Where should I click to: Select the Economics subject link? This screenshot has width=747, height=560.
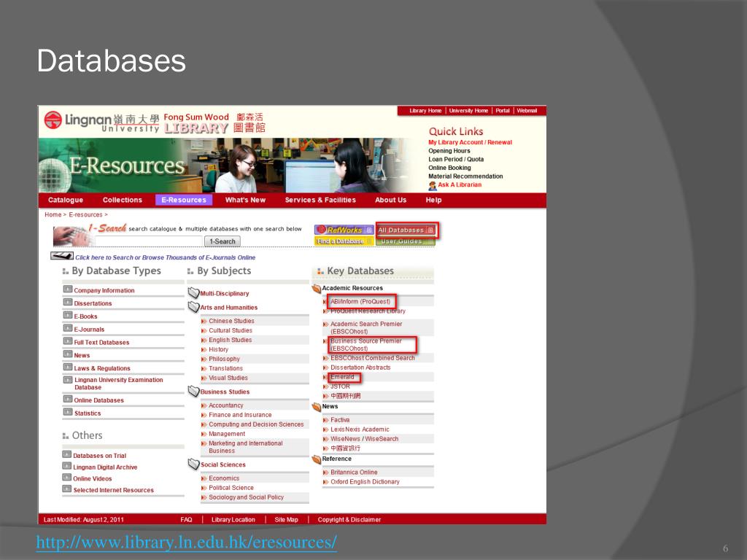coord(224,478)
